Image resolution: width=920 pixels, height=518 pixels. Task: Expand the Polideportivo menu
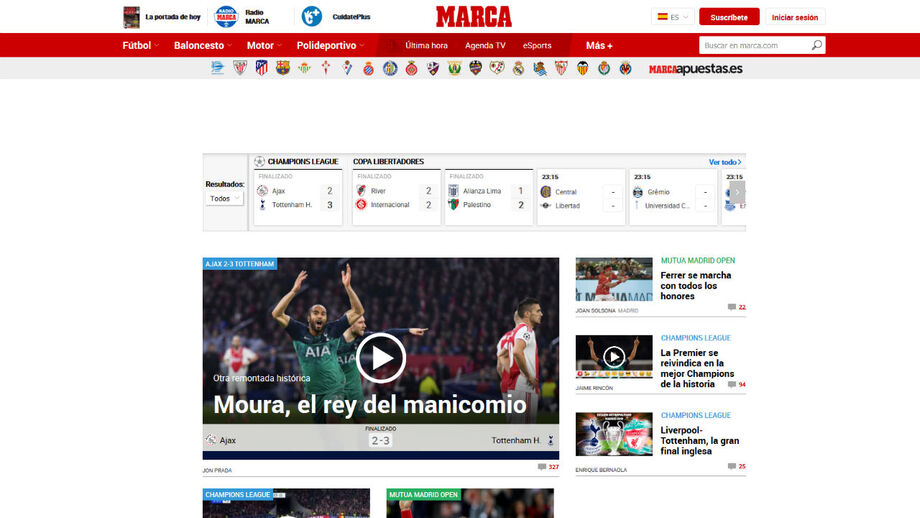click(330, 45)
